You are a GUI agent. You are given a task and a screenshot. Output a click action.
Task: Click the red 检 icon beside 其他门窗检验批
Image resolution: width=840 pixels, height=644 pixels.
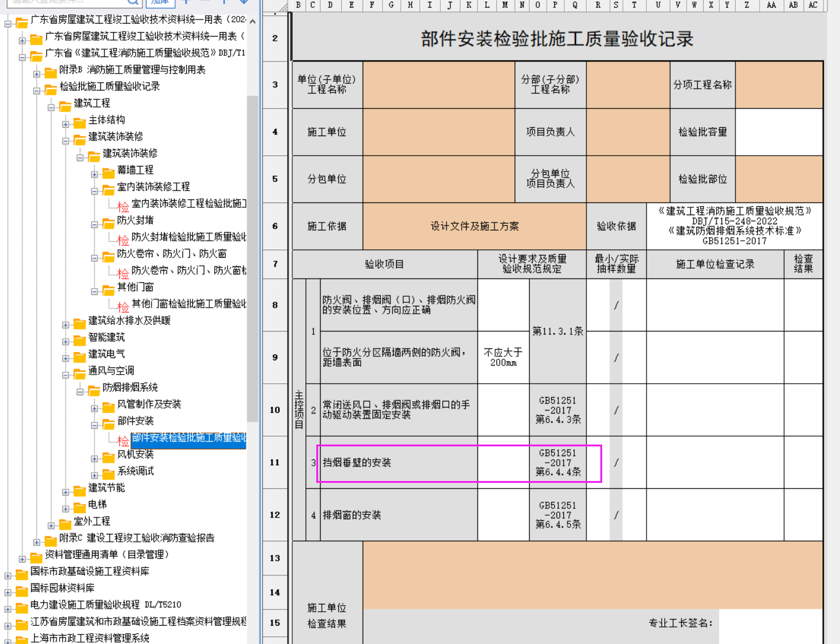pos(123,306)
